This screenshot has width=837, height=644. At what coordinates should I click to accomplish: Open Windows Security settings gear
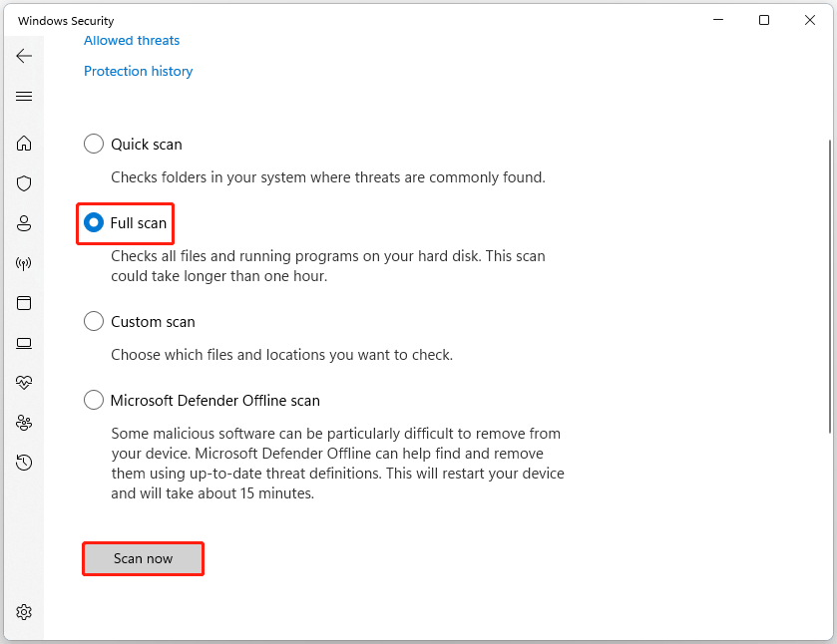[x=24, y=611]
